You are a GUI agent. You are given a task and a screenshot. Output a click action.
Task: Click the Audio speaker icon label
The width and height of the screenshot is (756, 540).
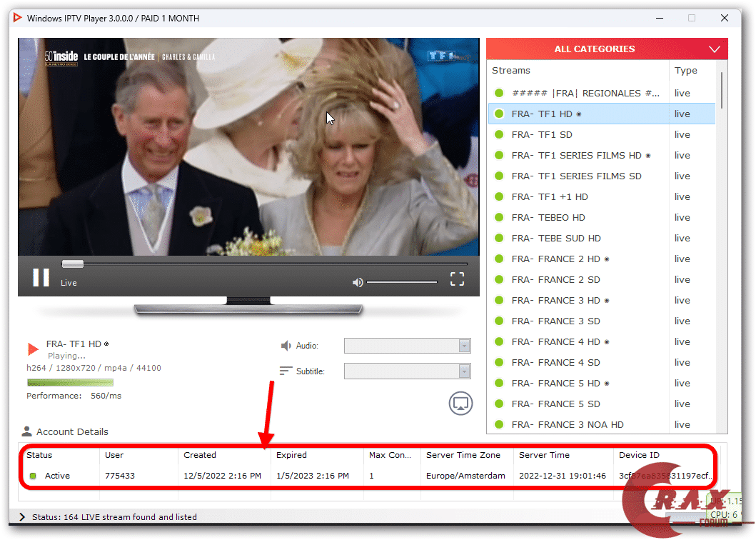click(286, 346)
